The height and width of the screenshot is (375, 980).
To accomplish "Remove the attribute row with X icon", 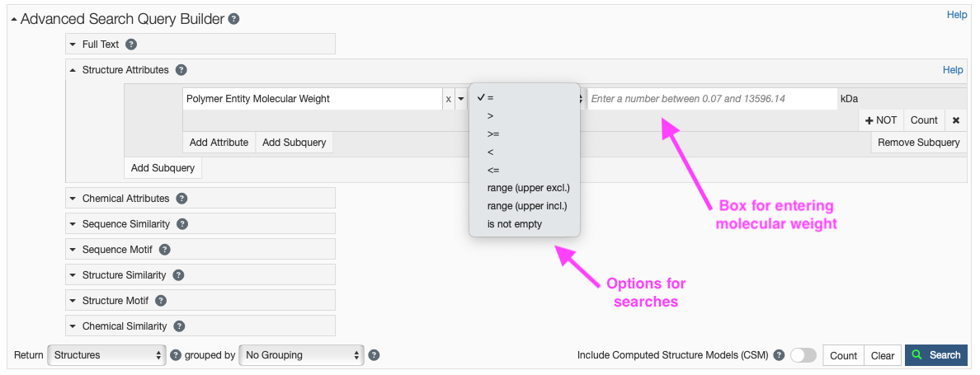I will coord(956,120).
